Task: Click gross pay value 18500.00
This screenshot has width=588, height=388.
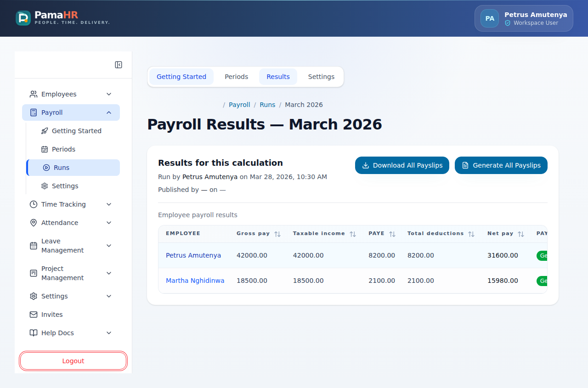Action: [x=252, y=281]
